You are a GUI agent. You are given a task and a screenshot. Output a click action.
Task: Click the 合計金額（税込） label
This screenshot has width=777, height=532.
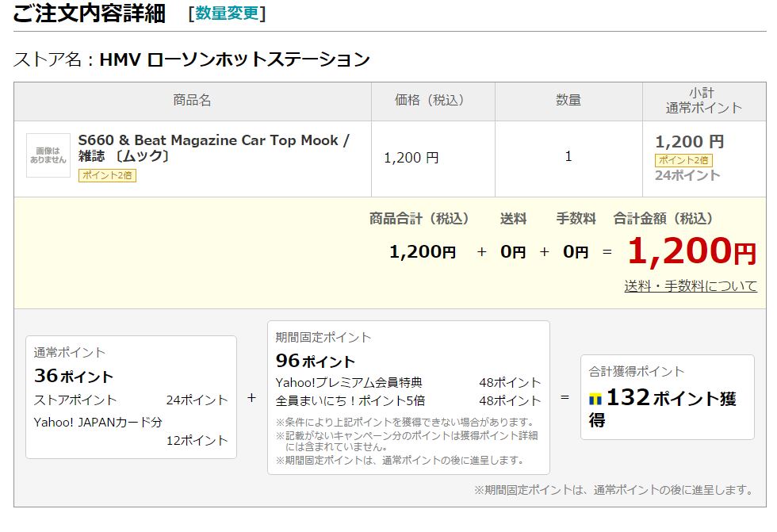coord(663,219)
